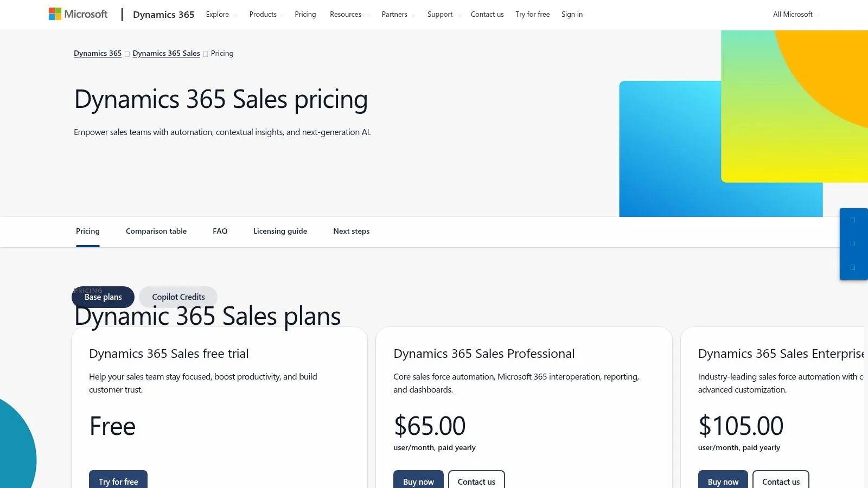The image size is (868, 488).
Task: Expand the Explore menu
Action: click(221, 15)
